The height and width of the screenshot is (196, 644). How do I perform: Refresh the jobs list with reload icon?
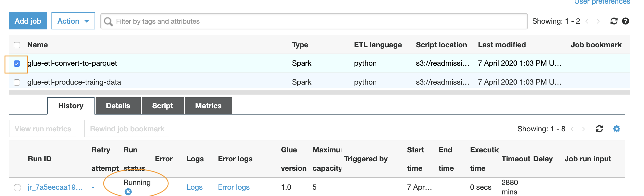click(614, 21)
